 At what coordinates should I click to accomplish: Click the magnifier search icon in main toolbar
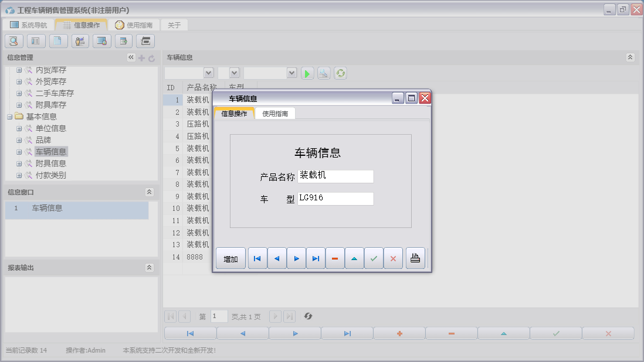coord(14,41)
